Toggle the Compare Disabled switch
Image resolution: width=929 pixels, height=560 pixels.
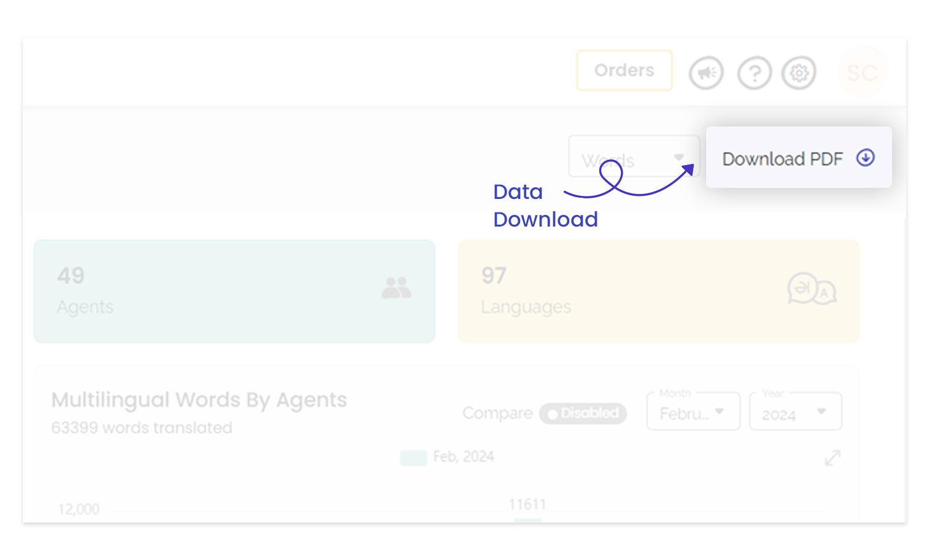(583, 413)
